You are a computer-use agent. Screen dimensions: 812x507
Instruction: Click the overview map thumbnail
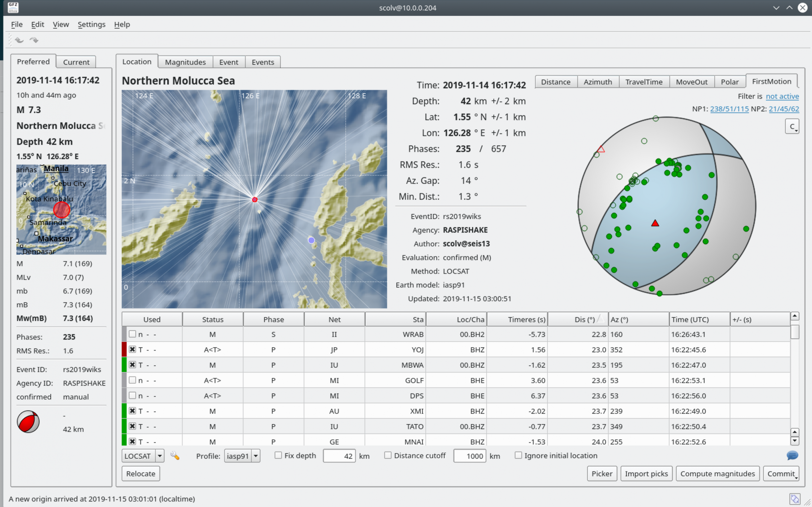[61, 209]
